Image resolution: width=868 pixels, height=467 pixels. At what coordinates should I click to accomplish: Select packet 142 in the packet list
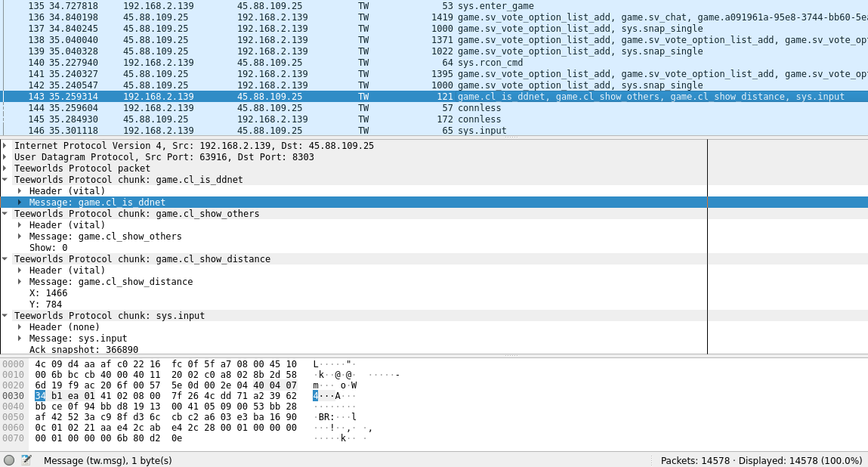tap(434, 85)
